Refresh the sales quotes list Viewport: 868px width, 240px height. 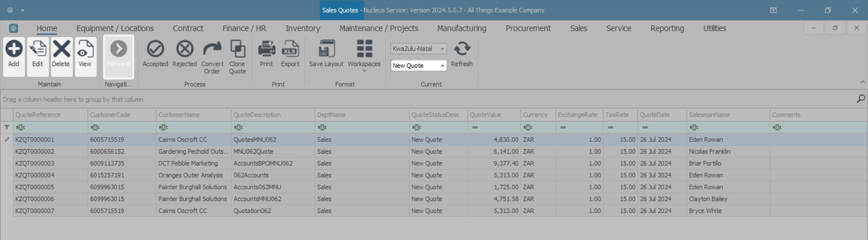(462, 49)
